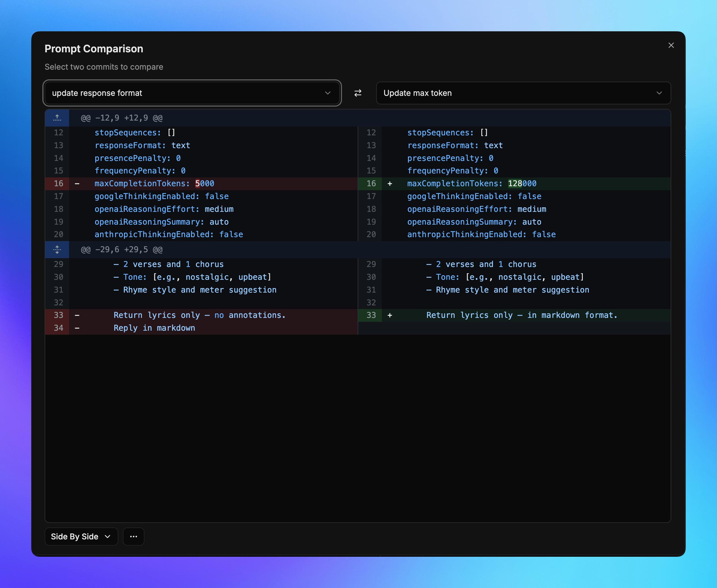
Task: Click the removed maxCompletionTokens 5000 line
Action: point(154,184)
